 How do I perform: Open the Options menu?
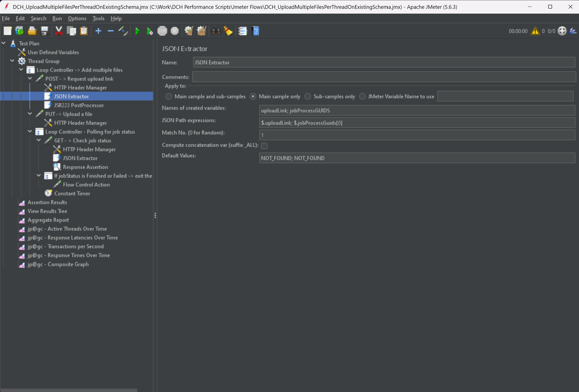77,18
